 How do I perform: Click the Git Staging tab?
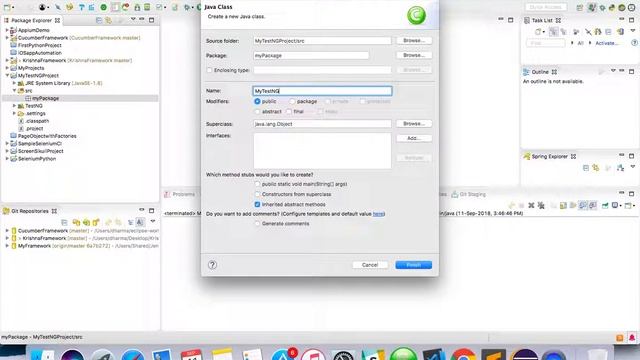click(x=469, y=194)
